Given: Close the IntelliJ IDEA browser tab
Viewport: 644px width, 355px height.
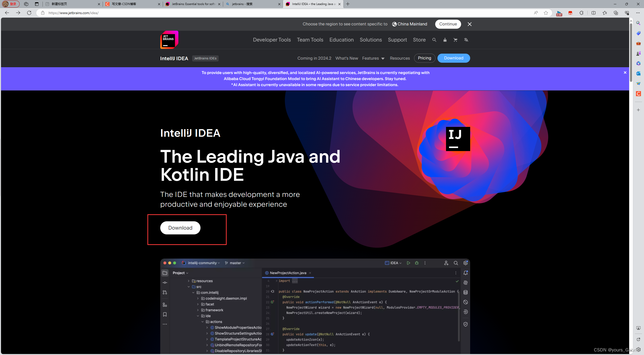Looking at the screenshot, I should tap(339, 4).
